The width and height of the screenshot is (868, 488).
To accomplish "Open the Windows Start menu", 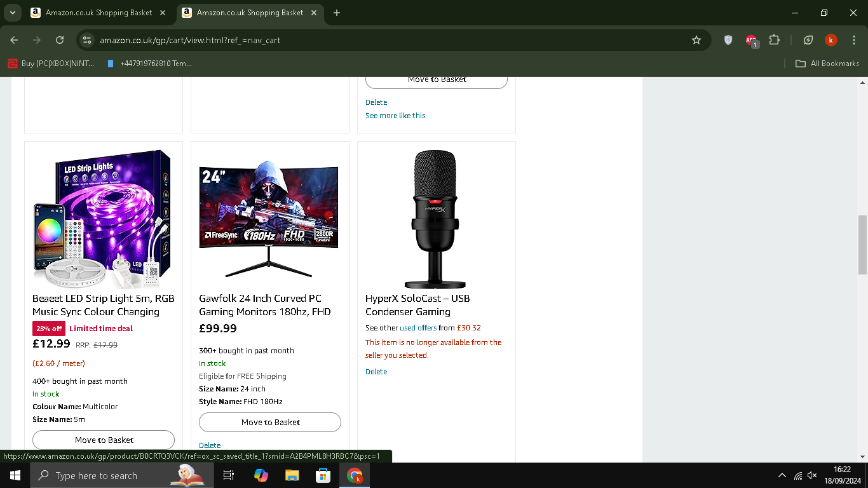I will 15,475.
